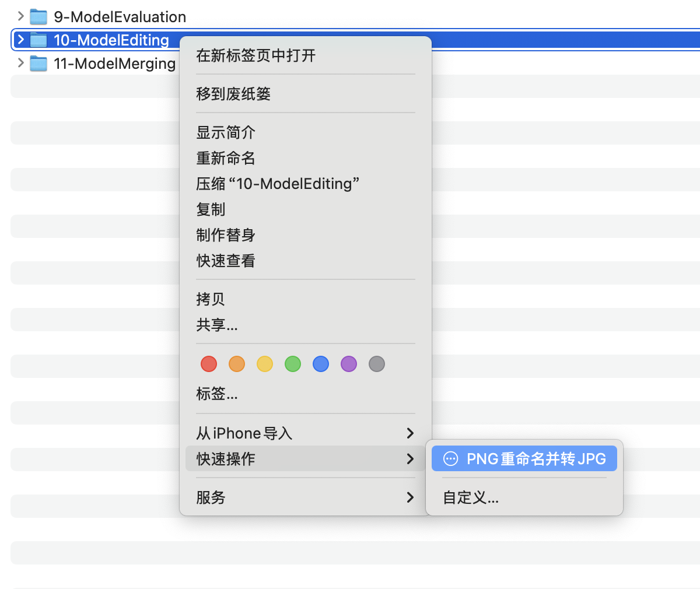
Task: Click the ellipsis icon beside PNG重命名并转JPG
Action: pos(451,459)
